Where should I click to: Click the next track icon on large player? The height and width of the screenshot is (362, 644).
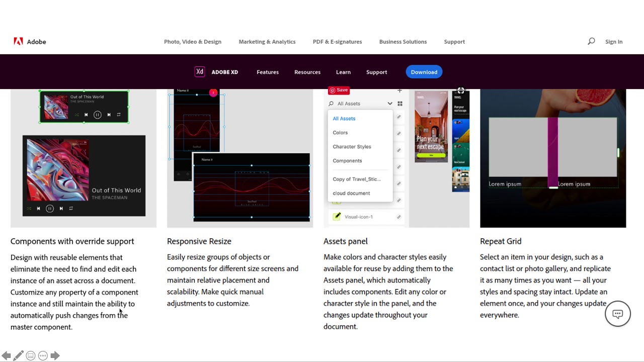click(61, 208)
